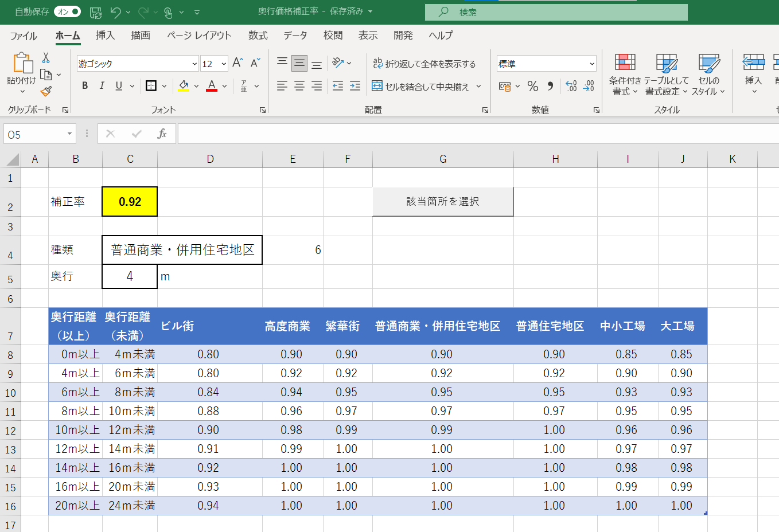
Task: Open the データ ribbon tab
Action: (295, 36)
